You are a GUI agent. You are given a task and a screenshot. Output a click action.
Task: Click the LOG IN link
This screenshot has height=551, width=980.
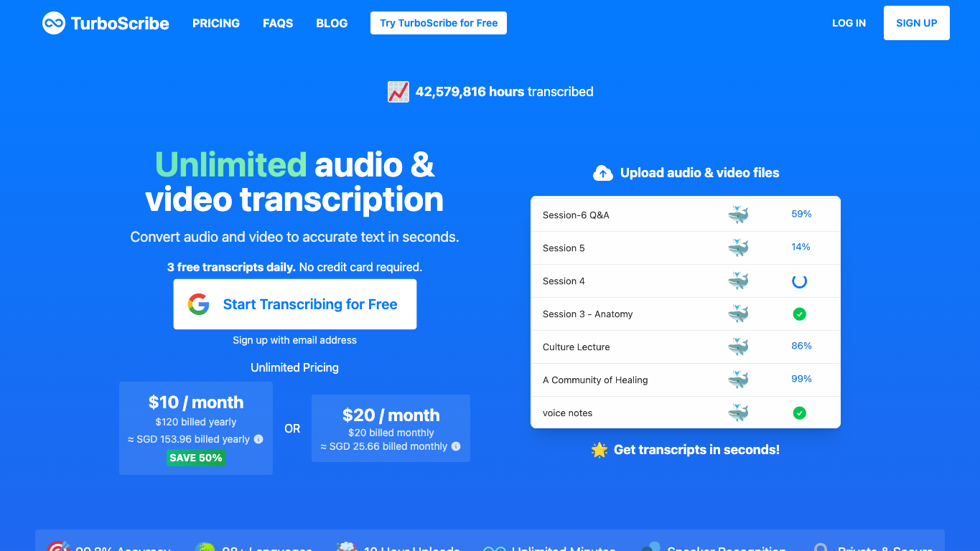click(849, 23)
